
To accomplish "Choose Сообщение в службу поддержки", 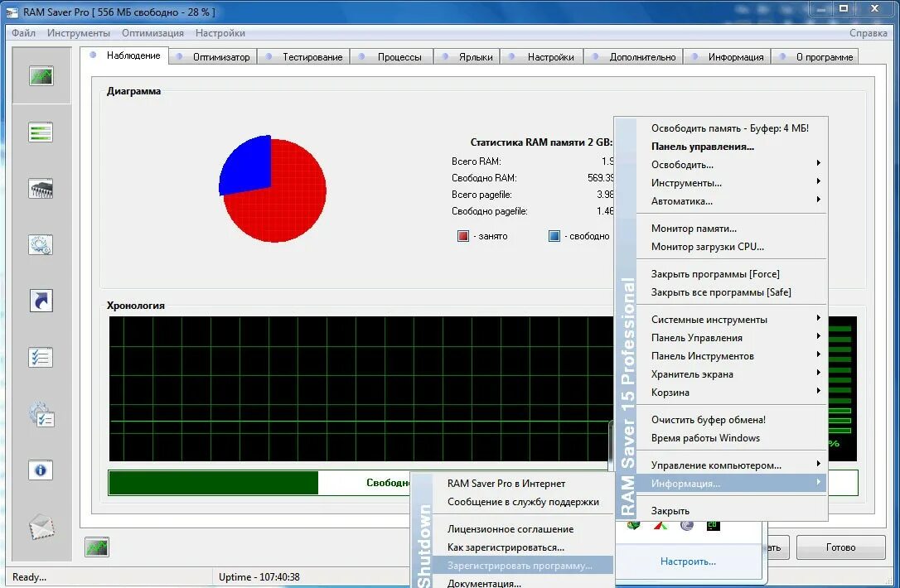I will 522,502.
